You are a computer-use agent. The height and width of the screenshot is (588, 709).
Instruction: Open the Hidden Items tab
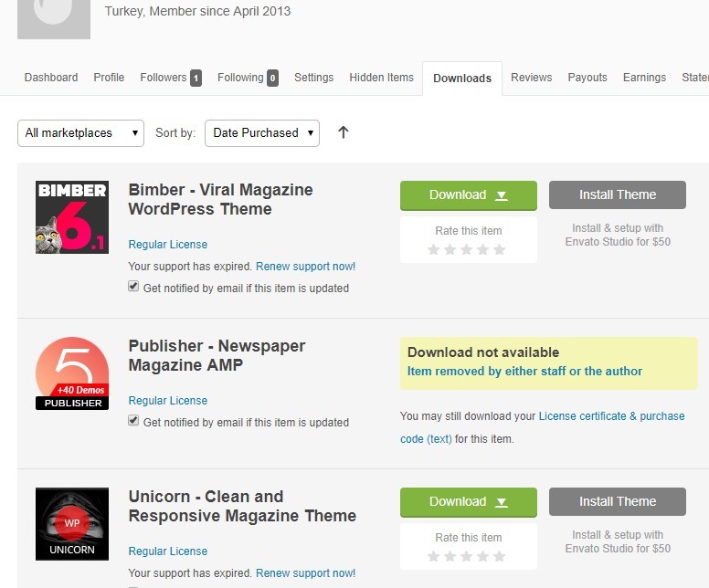coord(382,78)
